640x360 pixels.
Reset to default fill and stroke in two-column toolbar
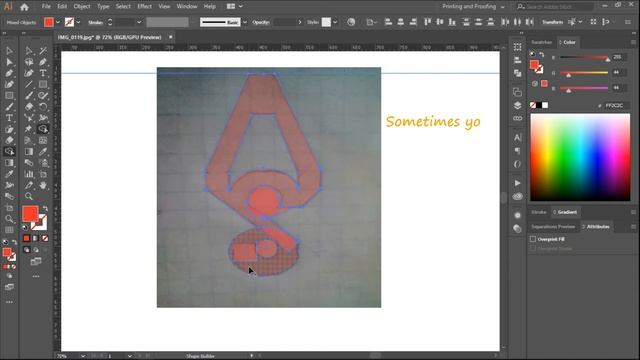25,227
